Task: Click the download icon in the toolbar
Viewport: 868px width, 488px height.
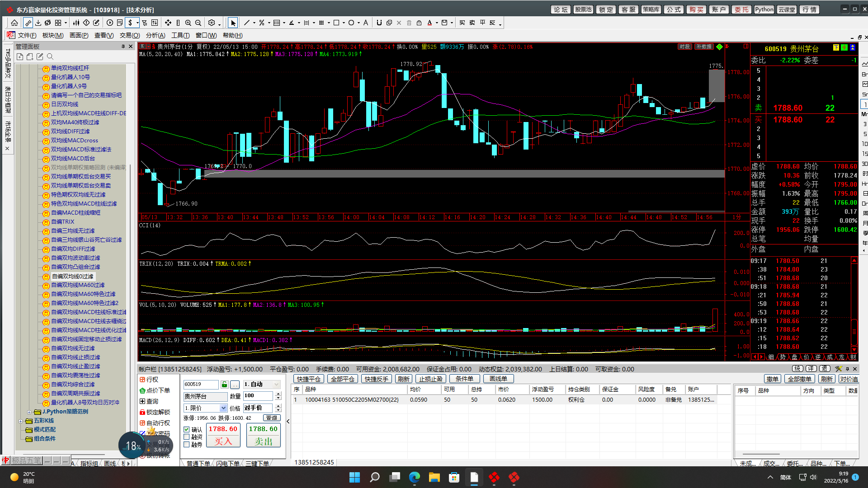Action: (x=38, y=23)
